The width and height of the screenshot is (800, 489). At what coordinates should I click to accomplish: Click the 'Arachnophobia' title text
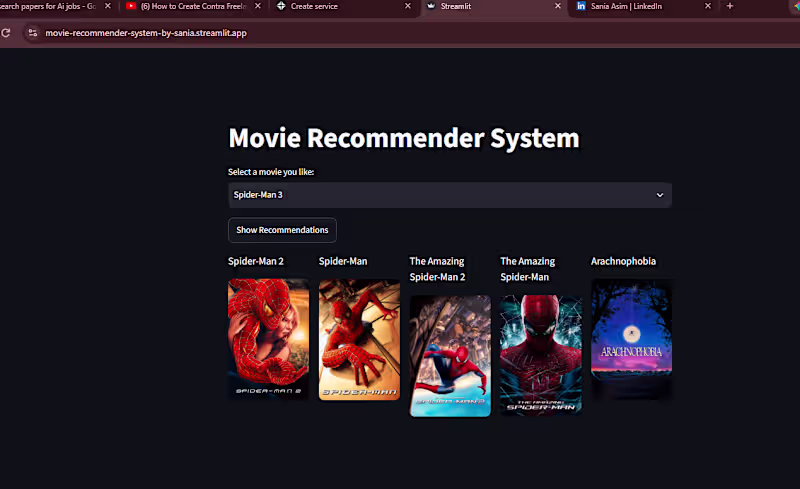click(x=623, y=261)
